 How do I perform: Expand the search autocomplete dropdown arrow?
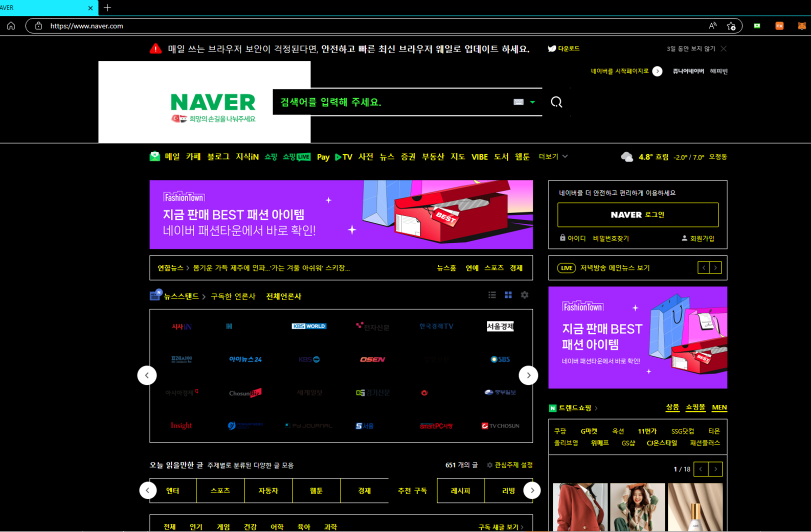coord(532,102)
